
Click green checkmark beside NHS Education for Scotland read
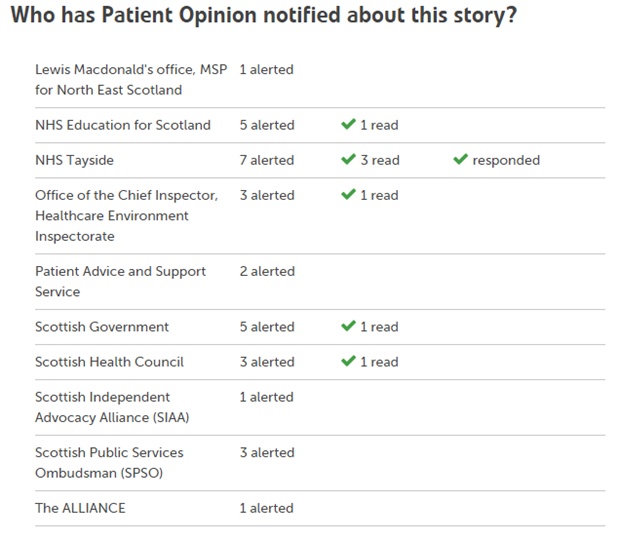click(x=348, y=124)
